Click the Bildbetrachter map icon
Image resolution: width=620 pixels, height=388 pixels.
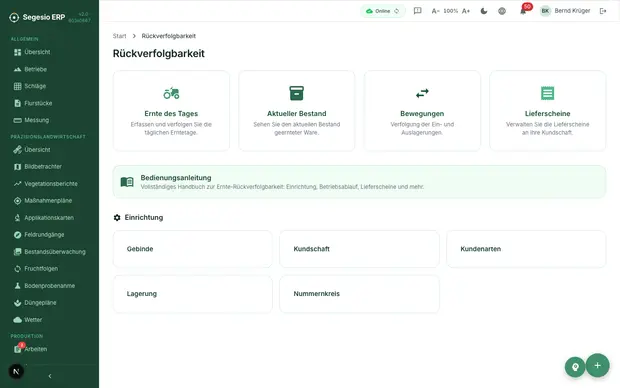coord(17,167)
